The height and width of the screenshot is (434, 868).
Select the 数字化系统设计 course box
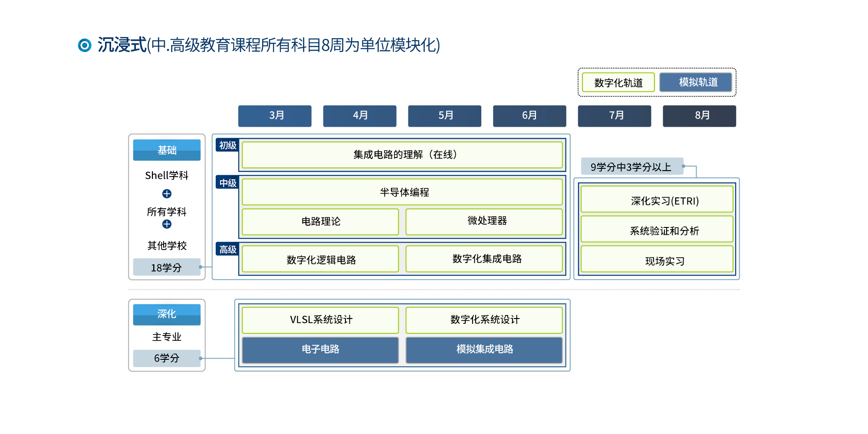click(x=484, y=320)
